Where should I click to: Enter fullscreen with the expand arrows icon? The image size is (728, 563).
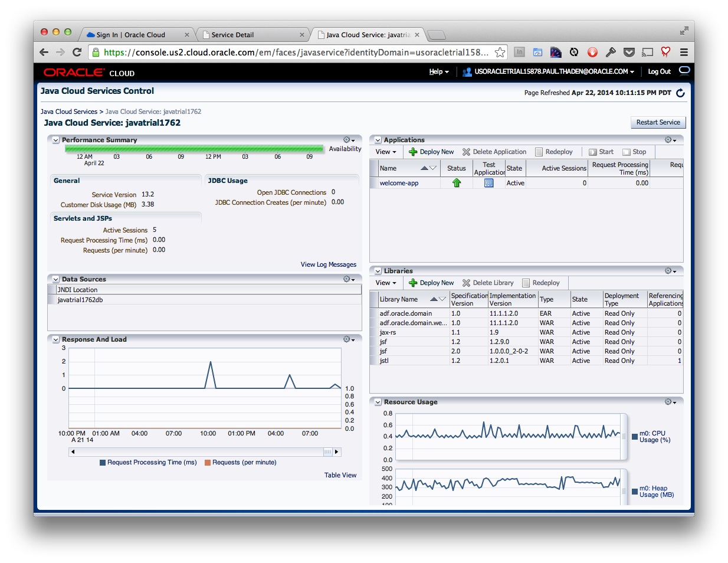684,31
